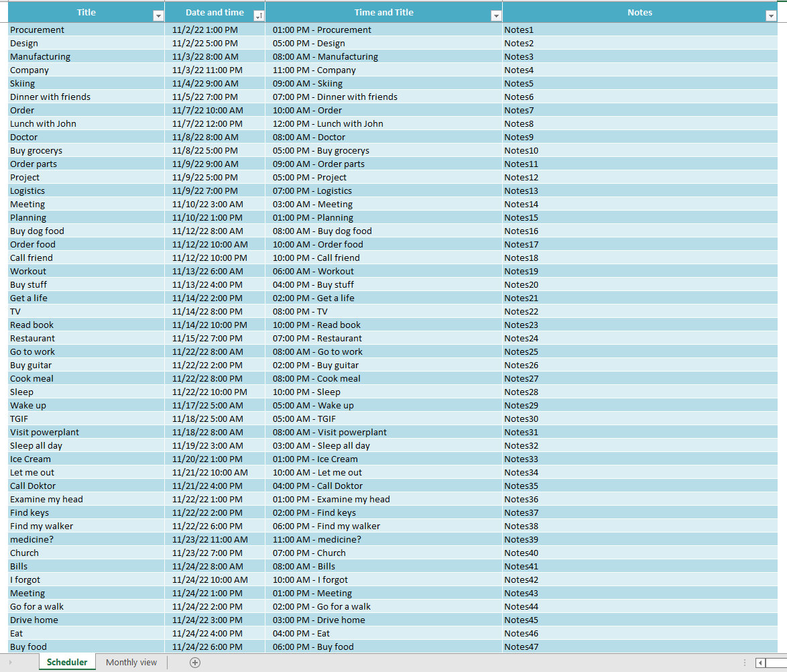The height and width of the screenshot is (672, 787).
Task: Select the 08:00 AM - Bills cell
Action: click(x=384, y=567)
